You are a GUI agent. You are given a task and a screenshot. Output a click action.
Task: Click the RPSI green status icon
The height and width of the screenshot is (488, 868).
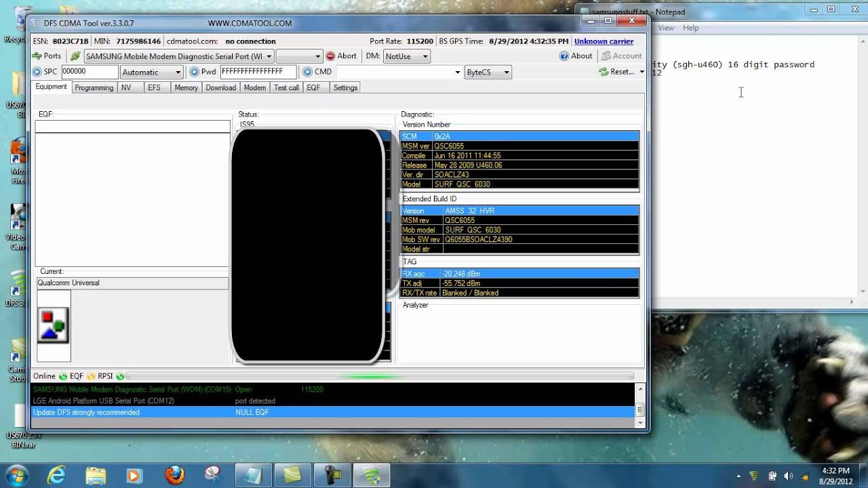(x=120, y=376)
